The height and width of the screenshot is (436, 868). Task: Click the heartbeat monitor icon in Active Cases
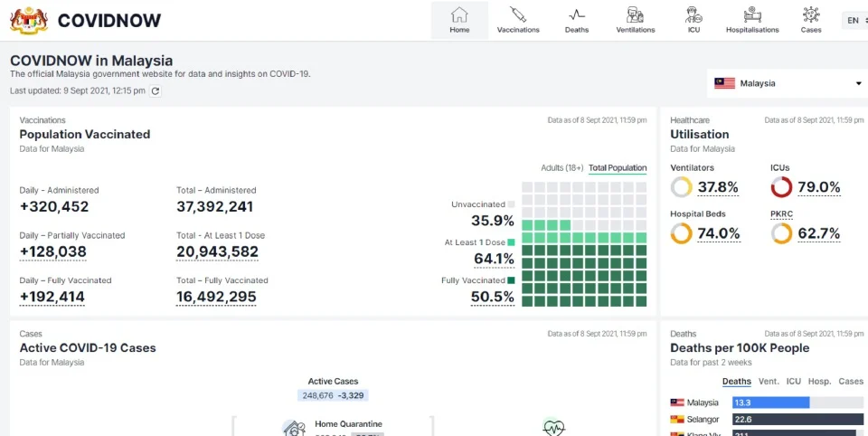pos(553,427)
